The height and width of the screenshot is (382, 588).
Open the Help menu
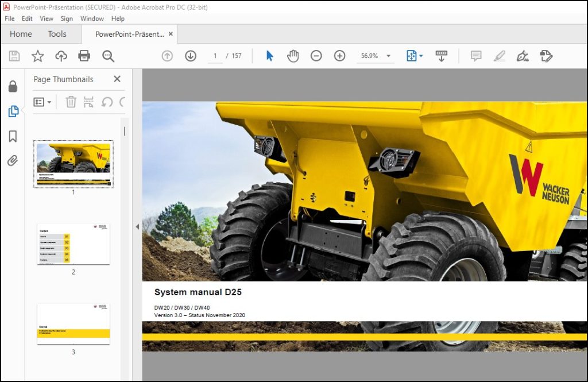pyautogui.click(x=118, y=18)
